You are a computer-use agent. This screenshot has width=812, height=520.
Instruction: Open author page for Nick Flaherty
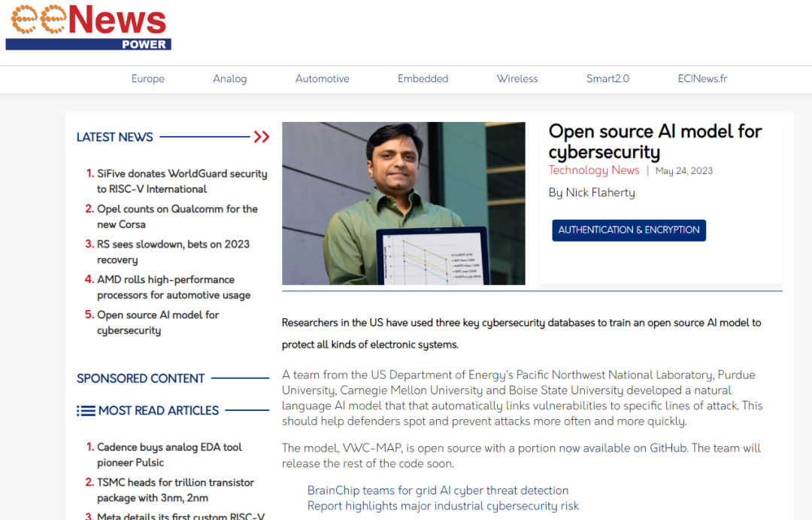point(600,193)
